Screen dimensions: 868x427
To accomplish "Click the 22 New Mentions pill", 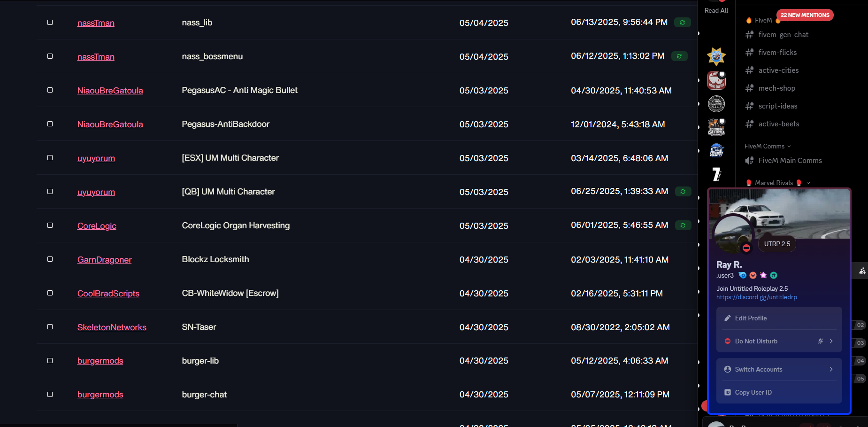I will (x=805, y=15).
